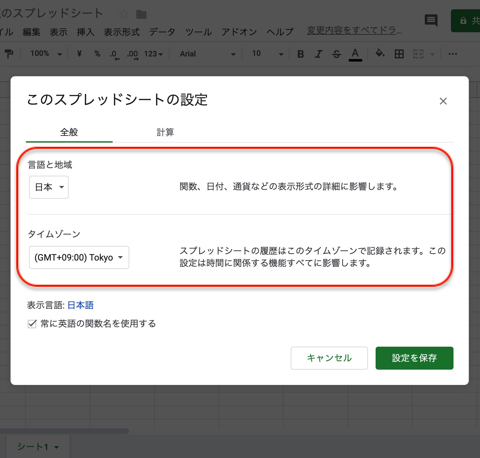Open the 表示形式 menu
This screenshot has height=458, width=480.
[x=121, y=32]
